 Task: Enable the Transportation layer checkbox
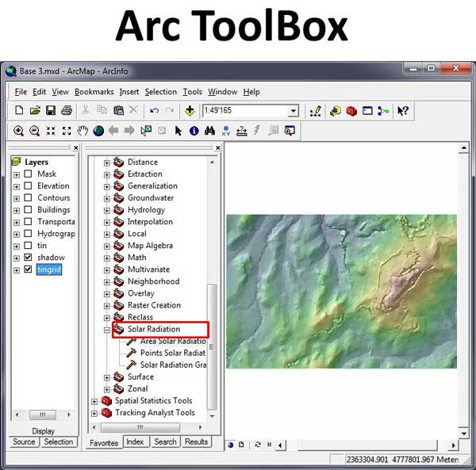[28, 221]
